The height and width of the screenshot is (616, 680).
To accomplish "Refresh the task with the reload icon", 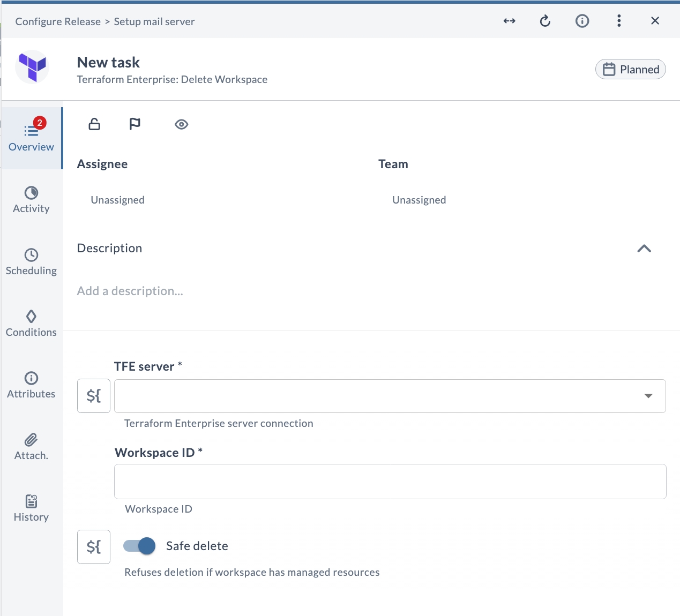I will pyautogui.click(x=545, y=21).
